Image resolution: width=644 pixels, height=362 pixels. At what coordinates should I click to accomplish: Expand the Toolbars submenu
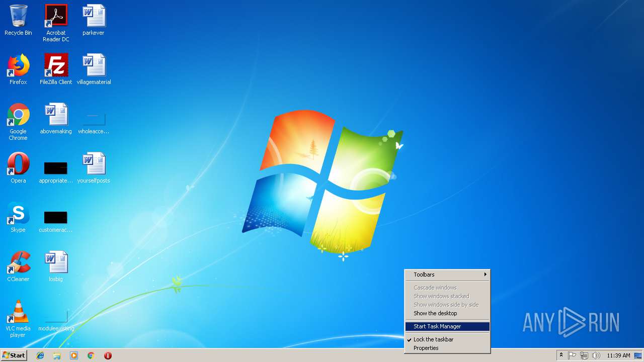447,275
